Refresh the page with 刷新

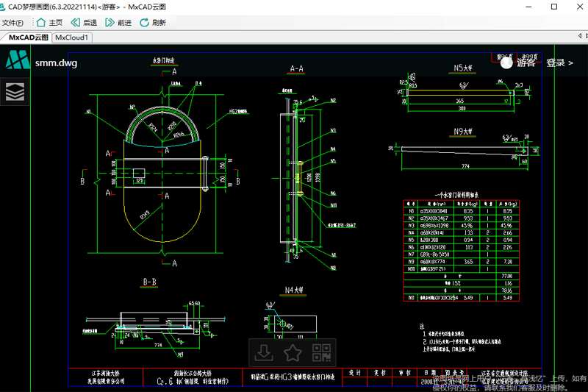pos(152,22)
